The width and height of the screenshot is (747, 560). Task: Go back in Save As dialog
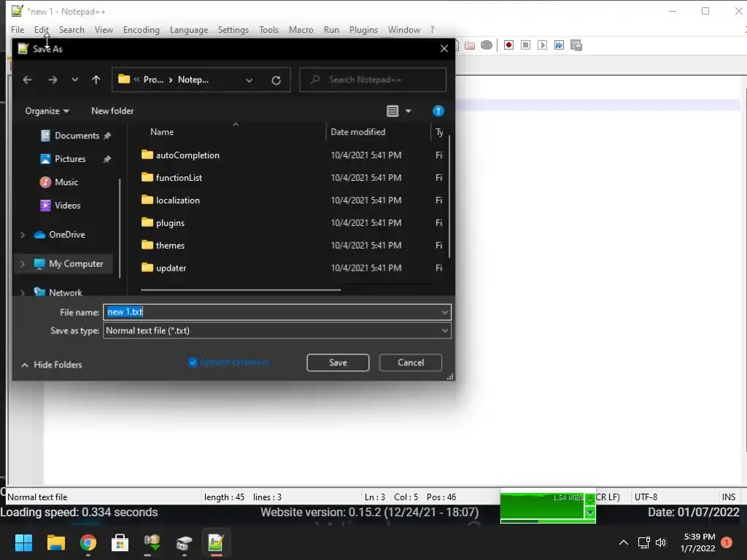point(27,80)
